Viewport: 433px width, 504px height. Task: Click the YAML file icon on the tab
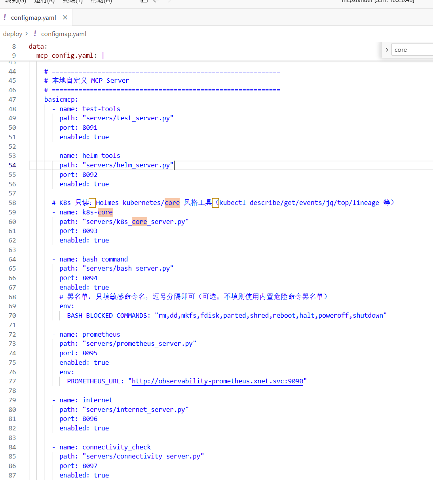[5, 17]
